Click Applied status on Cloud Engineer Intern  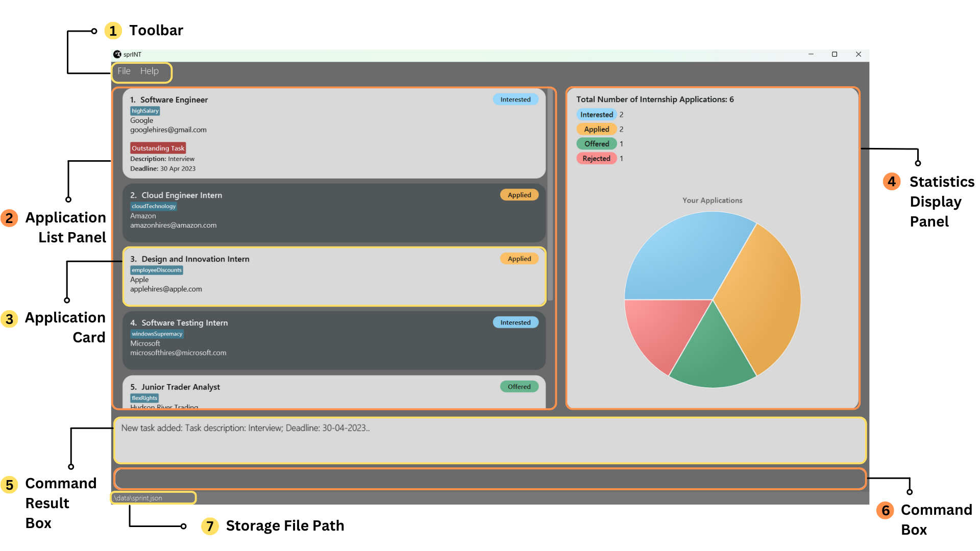click(x=519, y=195)
